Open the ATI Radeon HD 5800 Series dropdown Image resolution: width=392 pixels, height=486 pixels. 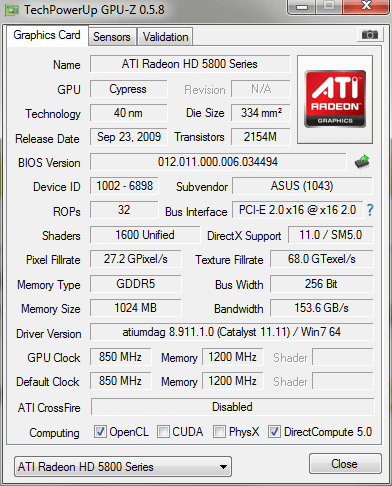[x=123, y=467]
